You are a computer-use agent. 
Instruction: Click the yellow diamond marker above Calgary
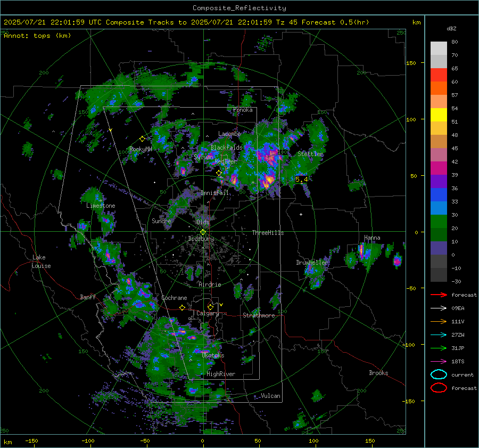[210, 307]
